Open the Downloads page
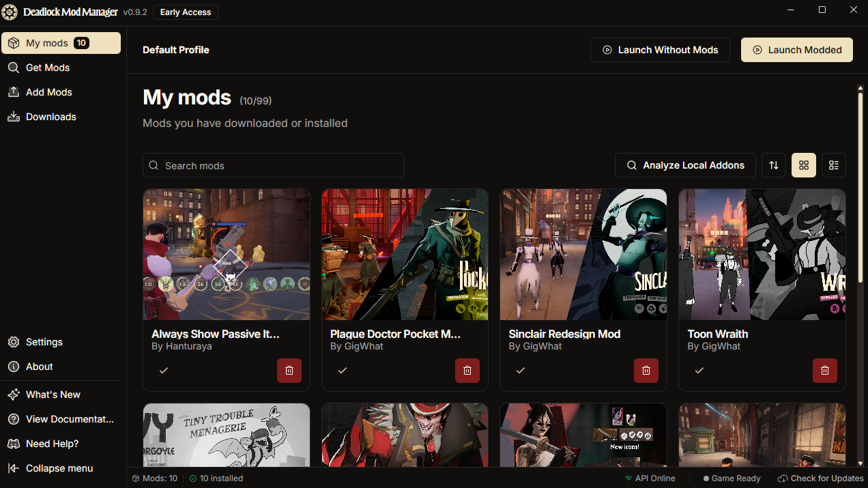The height and width of the screenshot is (488, 868). (x=61, y=117)
